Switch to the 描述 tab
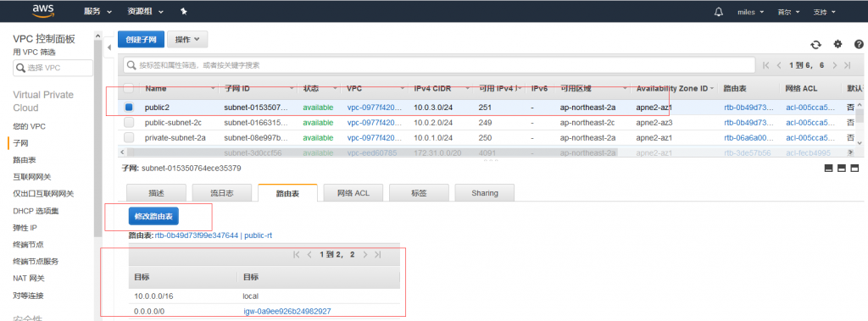Screen dimensions: 868x321 coord(156,193)
